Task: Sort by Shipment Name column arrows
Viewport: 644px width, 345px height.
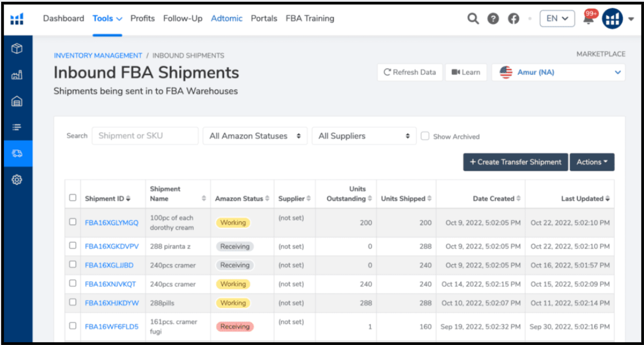Action: tap(204, 199)
